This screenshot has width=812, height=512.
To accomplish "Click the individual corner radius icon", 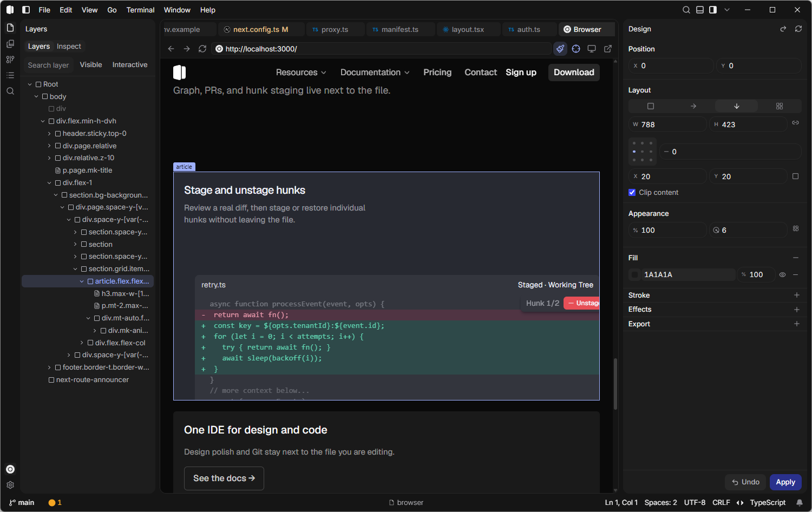I will pos(796,228).
